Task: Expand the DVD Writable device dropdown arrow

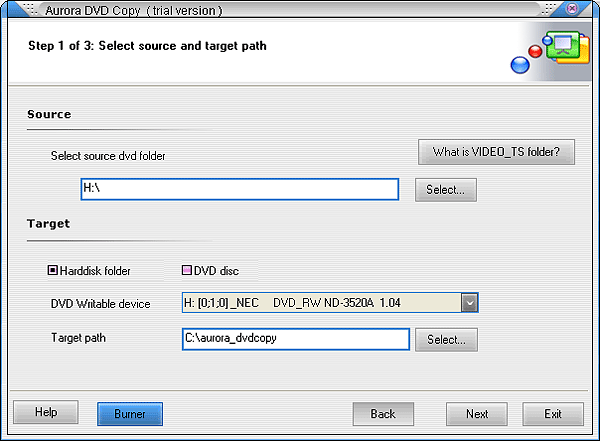Action: click(x=469, y=303)
